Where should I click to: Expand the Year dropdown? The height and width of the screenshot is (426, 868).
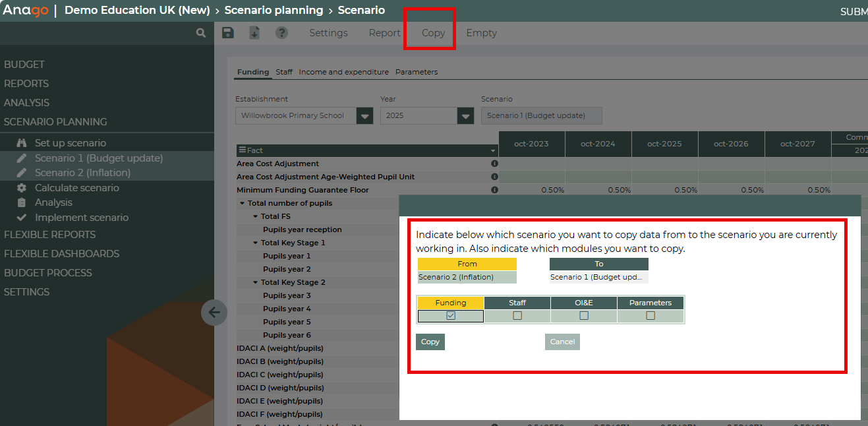coord(465,116)
